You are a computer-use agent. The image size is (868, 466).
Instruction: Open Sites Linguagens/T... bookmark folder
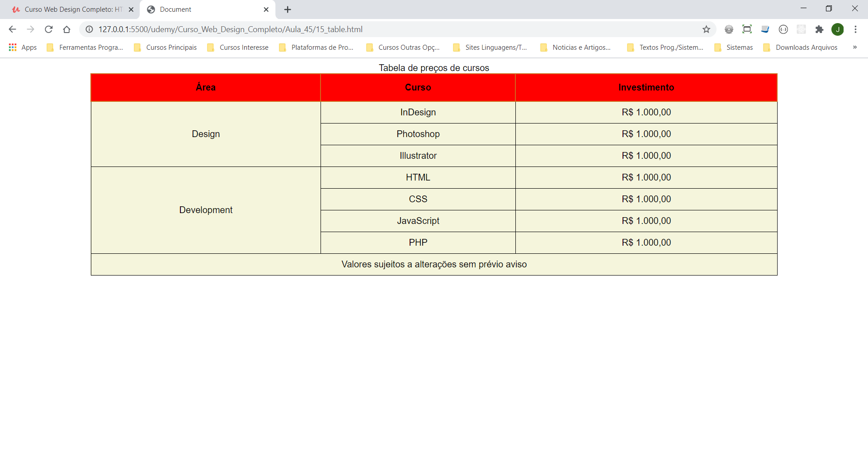click(x=490, y=48)
